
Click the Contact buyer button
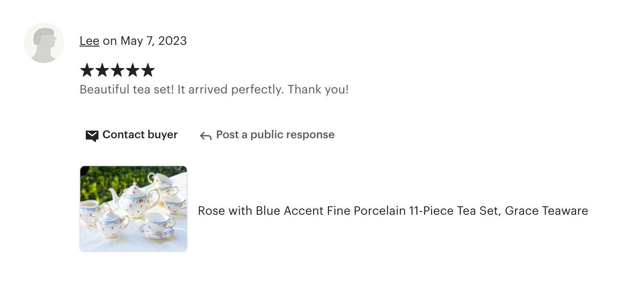pos(131,135)
